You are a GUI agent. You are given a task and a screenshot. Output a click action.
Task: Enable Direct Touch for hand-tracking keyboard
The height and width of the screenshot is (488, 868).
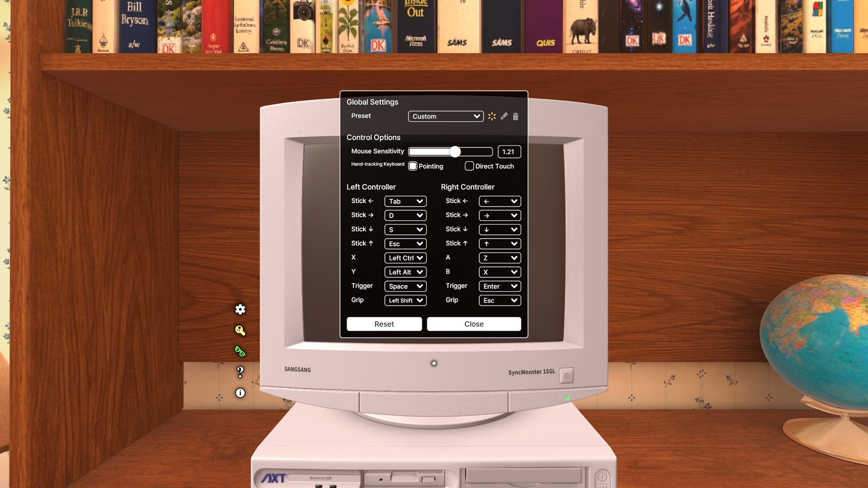[x=469, y=166]
